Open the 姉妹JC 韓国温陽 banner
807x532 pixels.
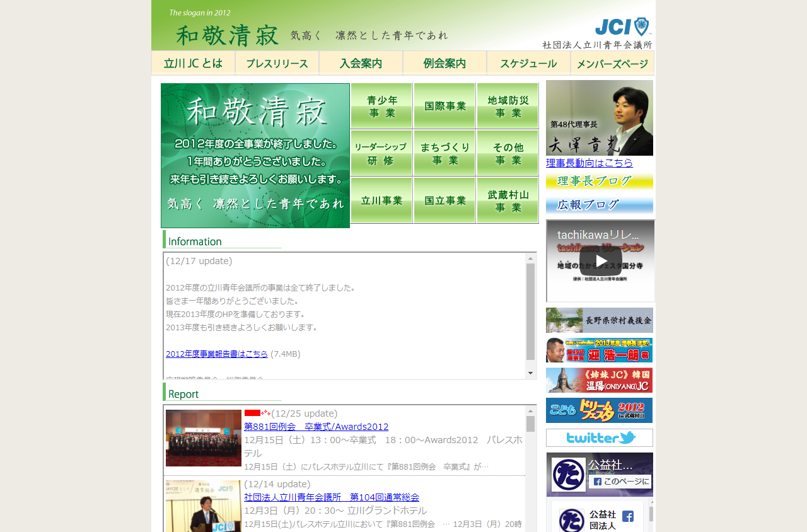pyautogui.click(x=600, y=380)
